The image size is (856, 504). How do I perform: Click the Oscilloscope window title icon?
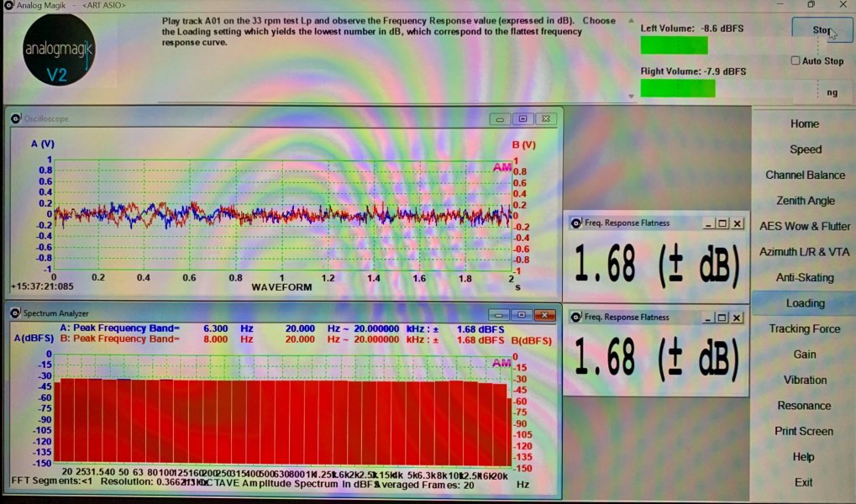coord(15,118)
